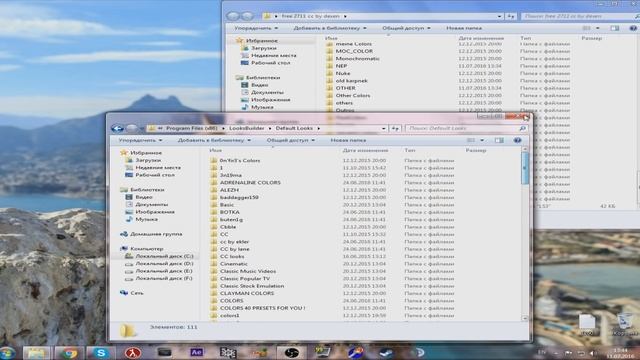
Task: Click Новая папка in Default Looks window
Action: (348, 140)
